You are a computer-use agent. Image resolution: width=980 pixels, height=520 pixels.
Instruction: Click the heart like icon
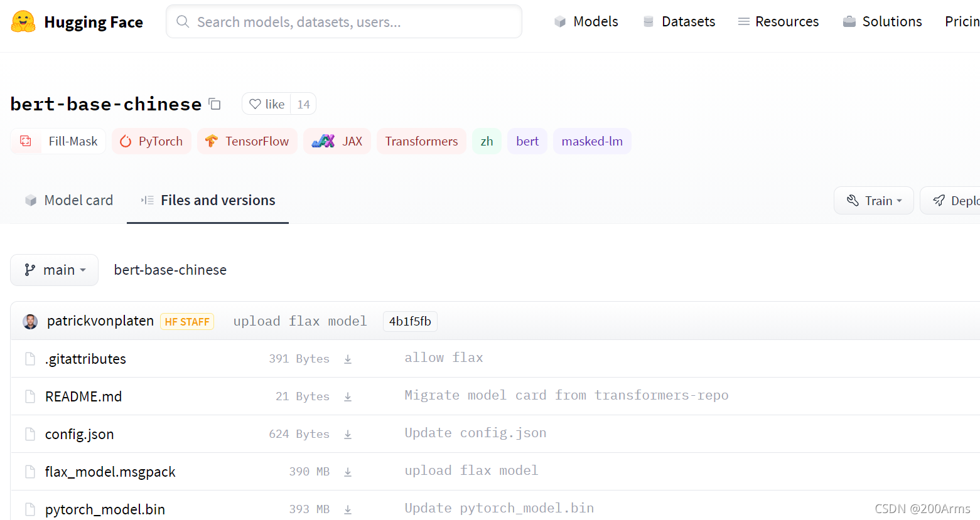point(255,104)
